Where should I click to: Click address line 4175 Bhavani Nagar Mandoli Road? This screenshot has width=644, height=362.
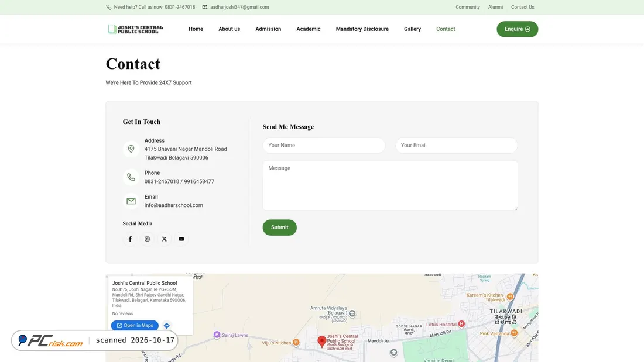coord(186,149)
